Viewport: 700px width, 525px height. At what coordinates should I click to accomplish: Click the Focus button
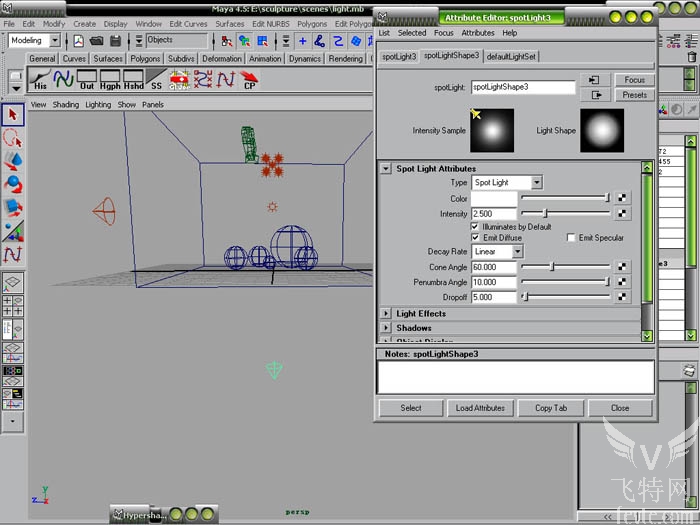click(x=634, y=80)
